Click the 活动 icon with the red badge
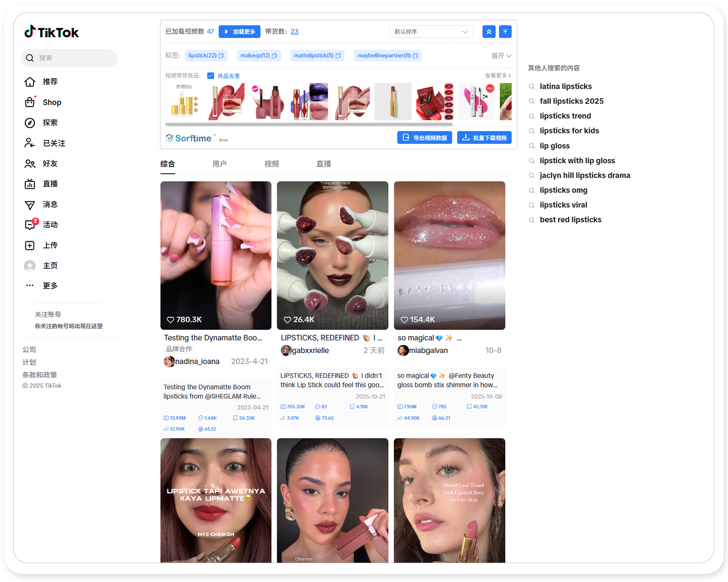 [x=30, y=225]
